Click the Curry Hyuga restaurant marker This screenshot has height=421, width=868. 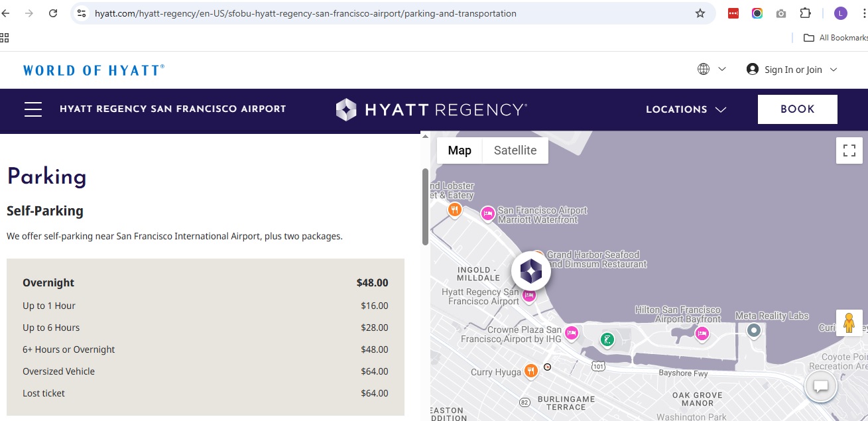tap(530, 371)
